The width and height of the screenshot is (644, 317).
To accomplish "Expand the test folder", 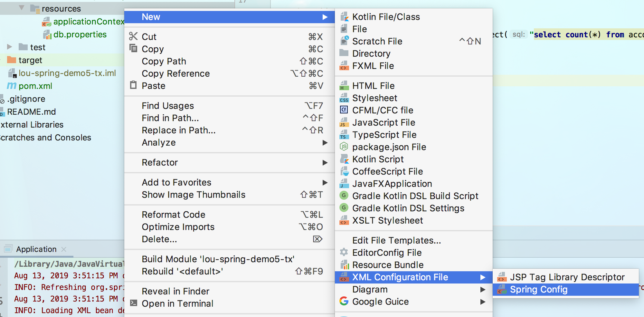I will (10, 47).
